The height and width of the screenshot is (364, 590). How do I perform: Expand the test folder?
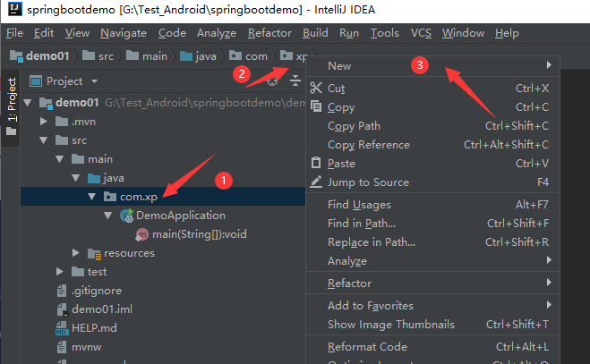click(x=59, y=272)
